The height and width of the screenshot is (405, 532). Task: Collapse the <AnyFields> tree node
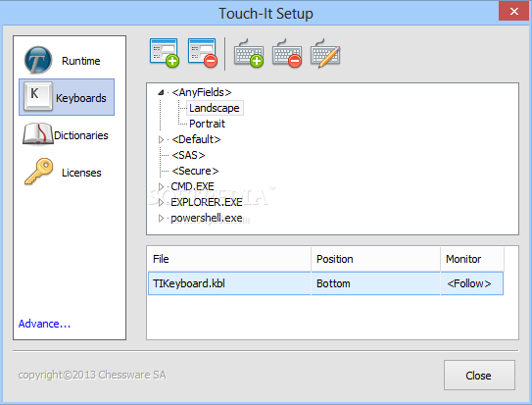point(161,92)
